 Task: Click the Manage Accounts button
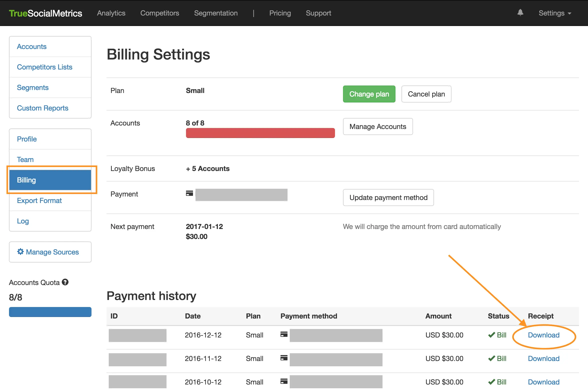coord(377,126)
